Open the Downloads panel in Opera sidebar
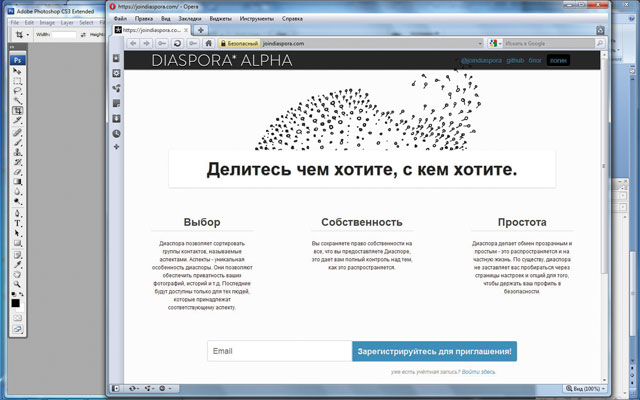 click(116, 119)
